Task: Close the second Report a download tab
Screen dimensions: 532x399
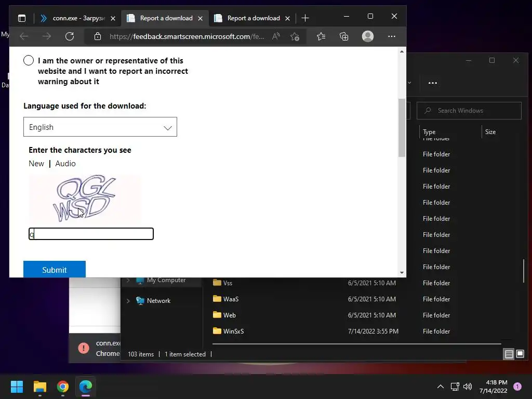Action: point(287,19)
